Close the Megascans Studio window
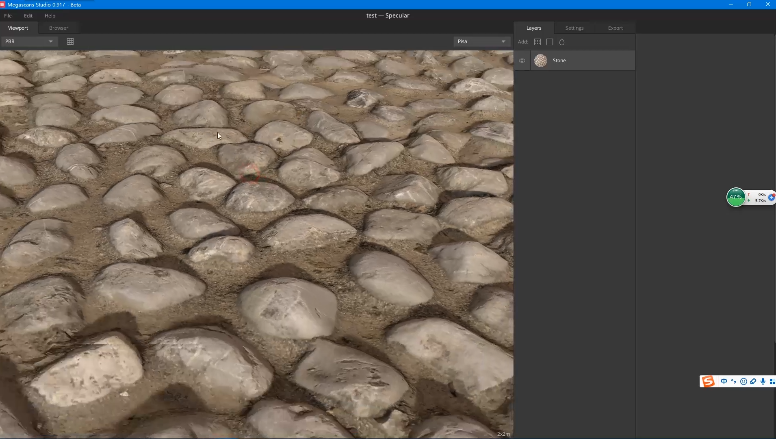The height and width of the screenshot is (439, 776). pyautogui.click(x=768, y=4)
